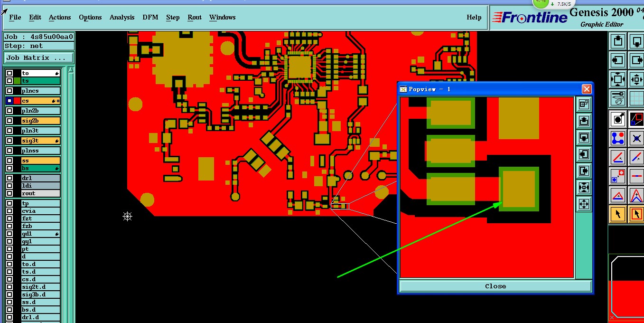Open the DFM menu

(x=150, y=17)
